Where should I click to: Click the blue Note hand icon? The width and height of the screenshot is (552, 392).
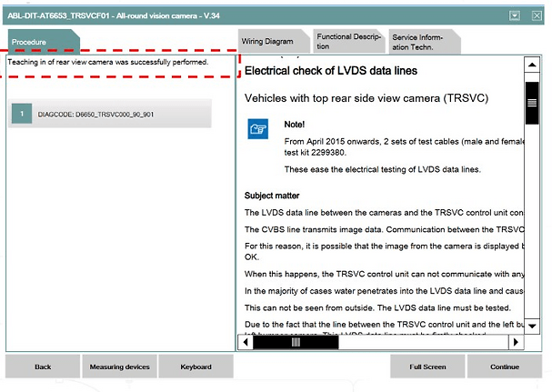point(258,129)
